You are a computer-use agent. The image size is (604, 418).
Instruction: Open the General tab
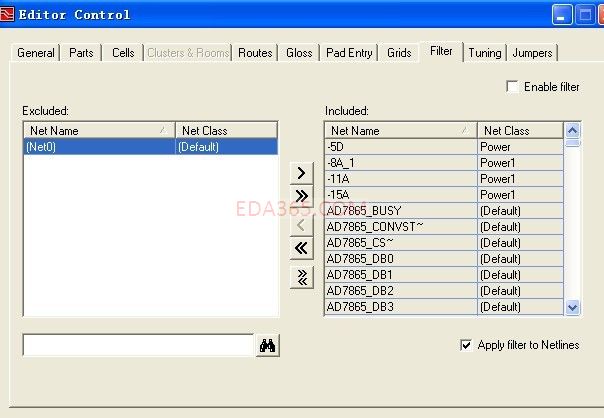click(x=35, y=53)
